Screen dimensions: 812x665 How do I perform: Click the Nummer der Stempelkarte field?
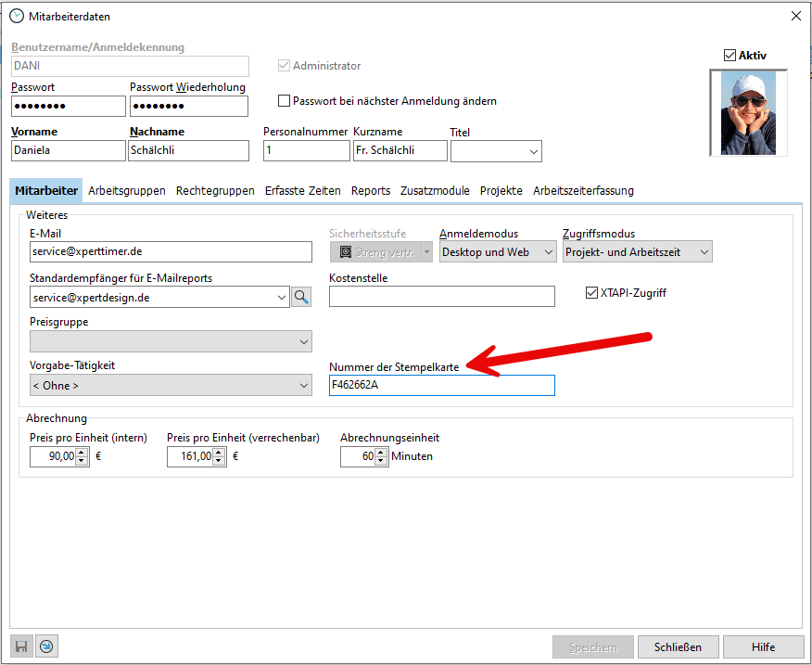(x=441, y=385)
